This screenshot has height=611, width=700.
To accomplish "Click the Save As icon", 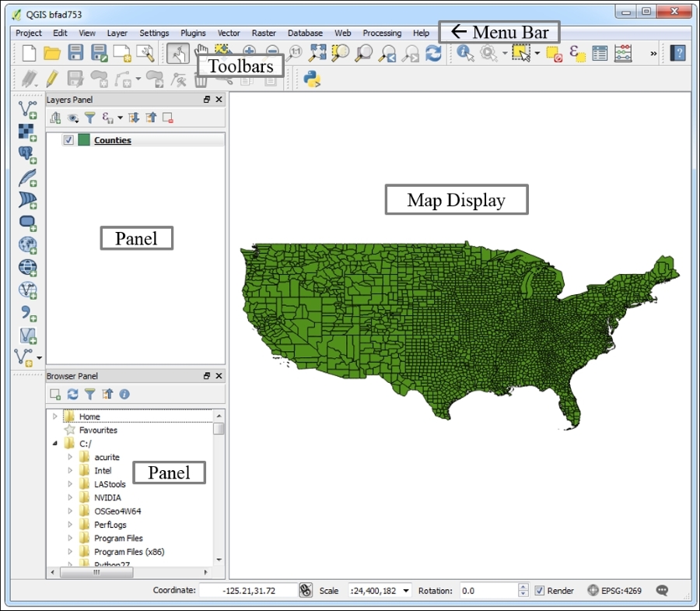I will (x=99, y=53).
